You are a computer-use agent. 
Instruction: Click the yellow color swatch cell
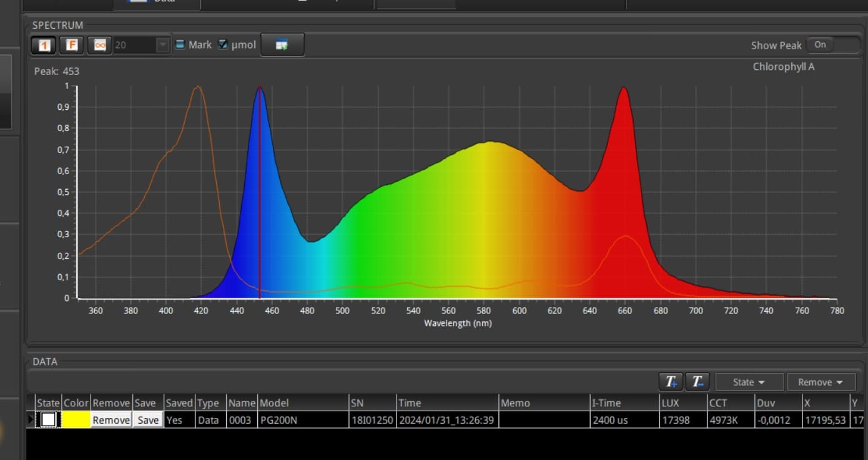[76, 420]
